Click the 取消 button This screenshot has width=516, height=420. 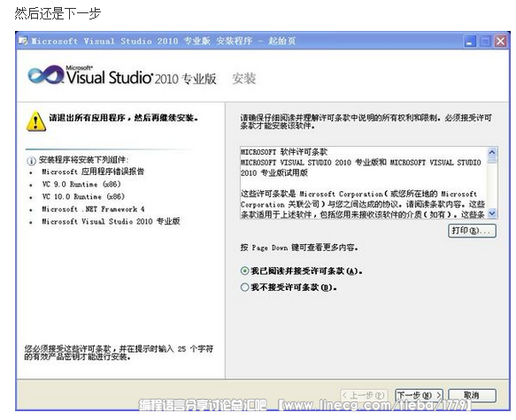tap(472, 395)
